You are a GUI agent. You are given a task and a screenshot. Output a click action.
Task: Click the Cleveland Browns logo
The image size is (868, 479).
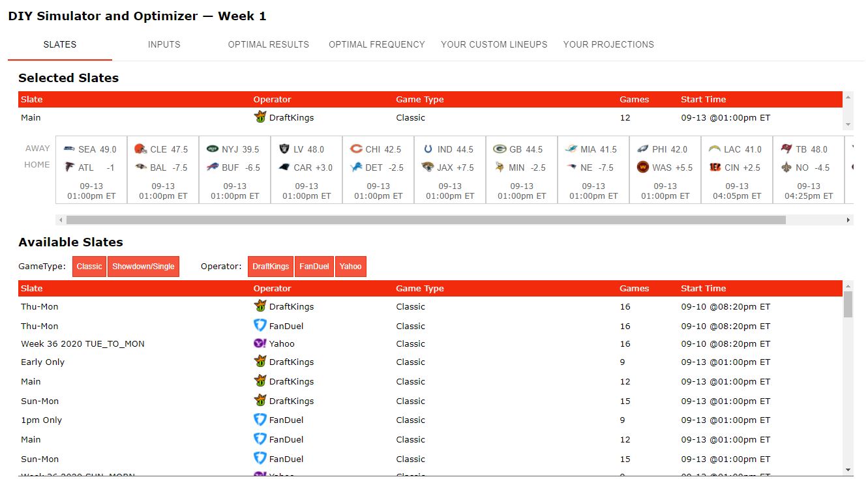click(141, 149)
